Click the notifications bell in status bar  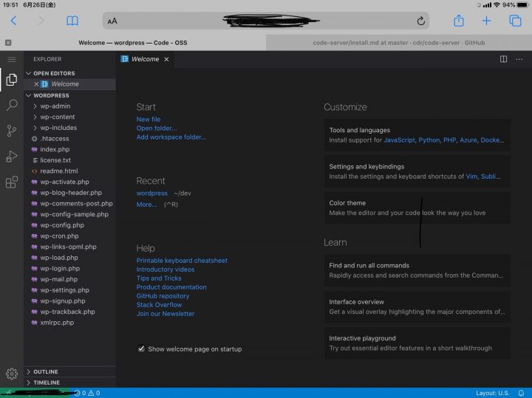coord(521,393)
